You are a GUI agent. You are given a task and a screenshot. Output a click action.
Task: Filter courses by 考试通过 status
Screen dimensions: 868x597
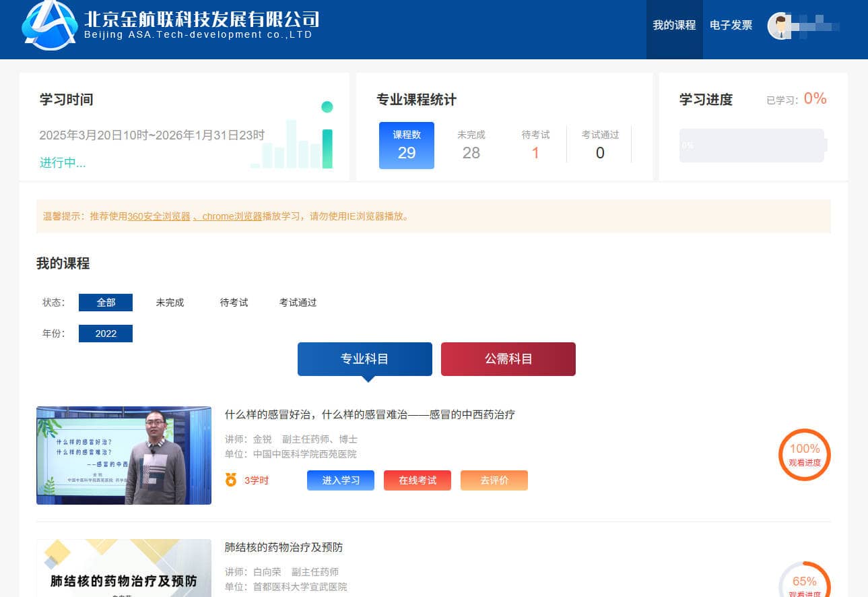[298, 303]
